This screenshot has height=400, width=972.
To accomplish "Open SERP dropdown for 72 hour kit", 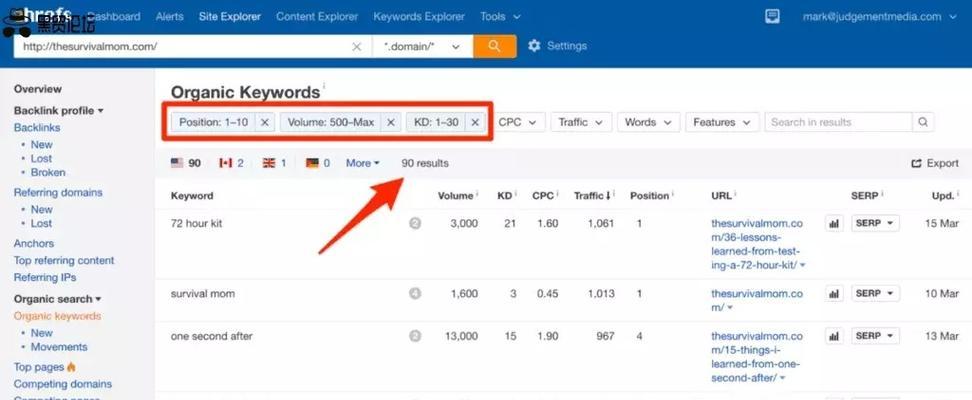I will coord(875,223).
